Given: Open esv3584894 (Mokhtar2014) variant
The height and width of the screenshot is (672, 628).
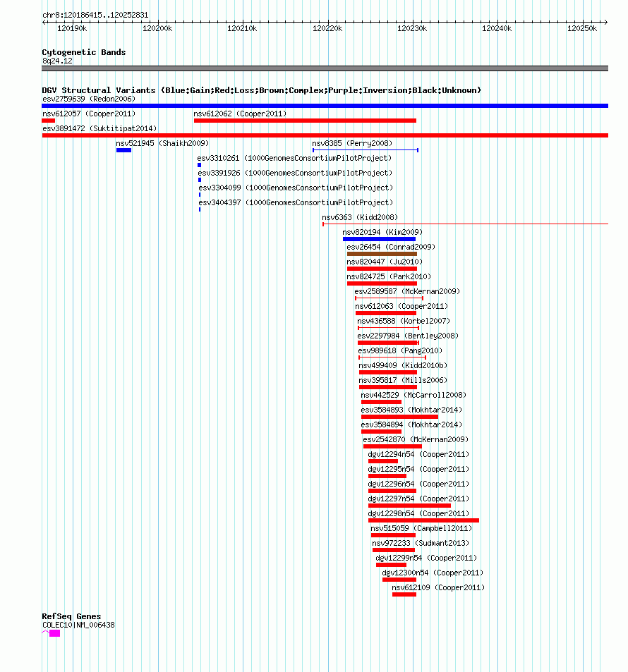Looking at the screenshot, I should [x=412, y=424].
